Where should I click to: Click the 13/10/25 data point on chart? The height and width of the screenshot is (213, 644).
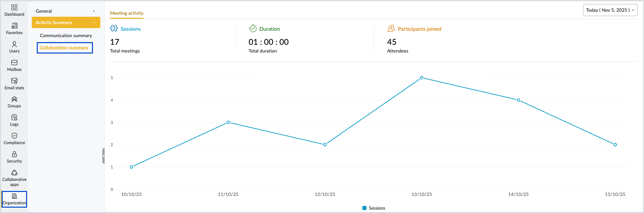[422, 78]
